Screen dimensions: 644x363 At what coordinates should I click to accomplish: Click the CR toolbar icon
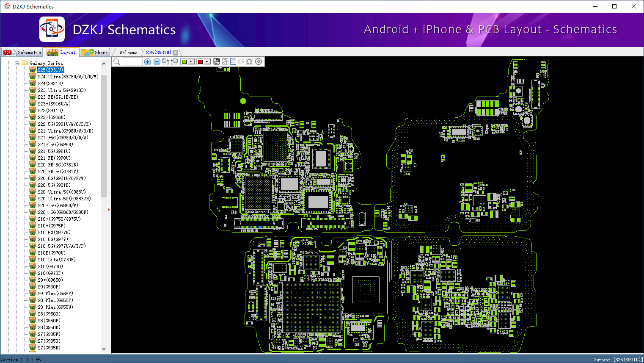point(241,61)
